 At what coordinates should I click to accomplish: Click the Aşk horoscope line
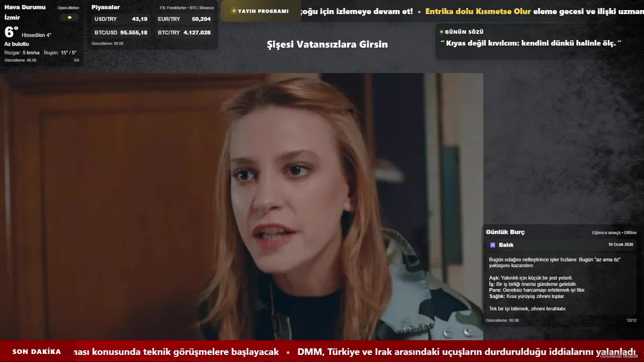(x=531, y=278)
